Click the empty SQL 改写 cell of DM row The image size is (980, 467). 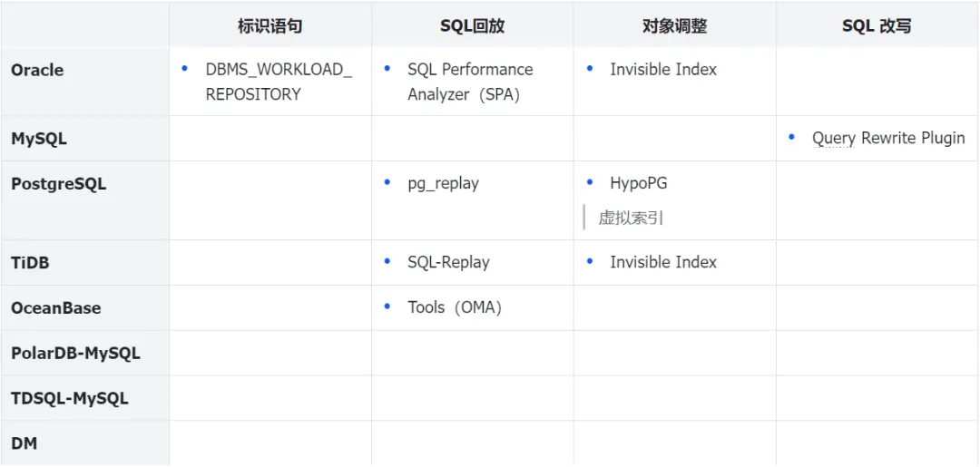877,443
